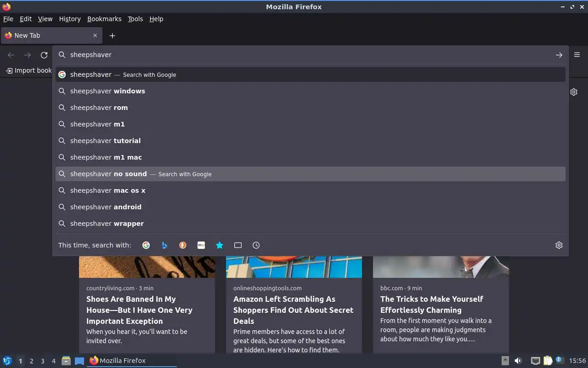588x368 pixels.
Task: Select the 'sheepshaver mac os x' suggestion
Action: pos(311,190)
